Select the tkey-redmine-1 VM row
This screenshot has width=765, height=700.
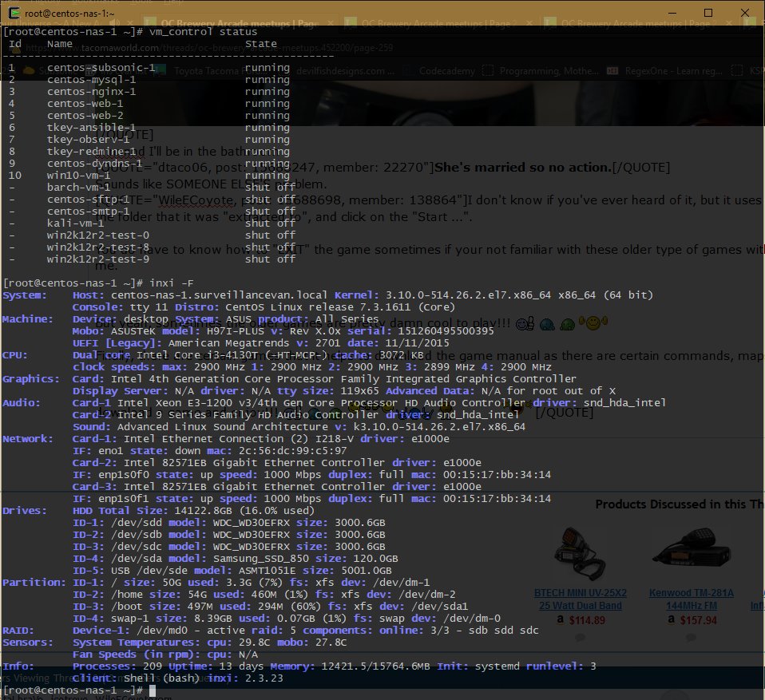point(149,151)
